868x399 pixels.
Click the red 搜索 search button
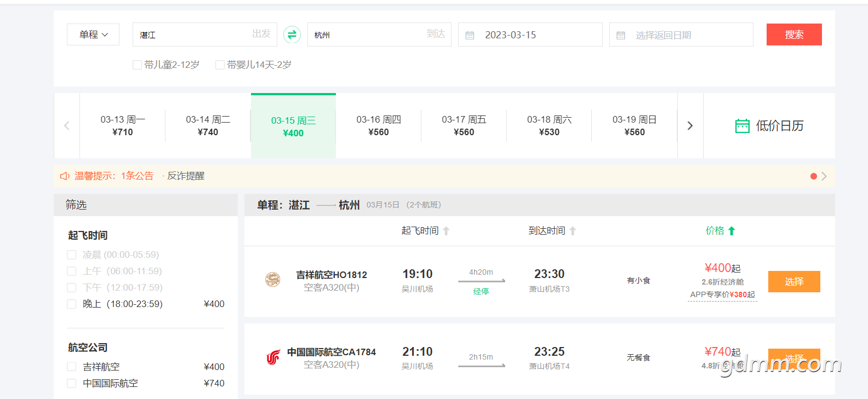pyautogui.click(x=794, y=34)
